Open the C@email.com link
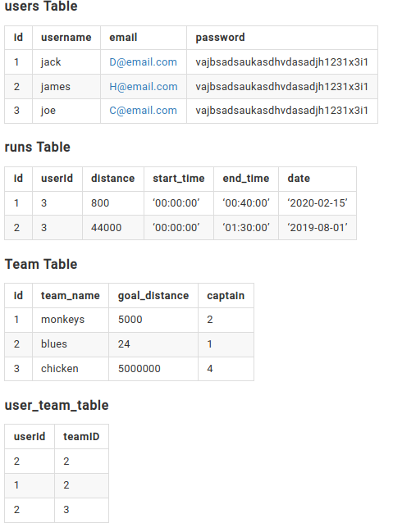 pyautogui.click(x=143, y=111)
